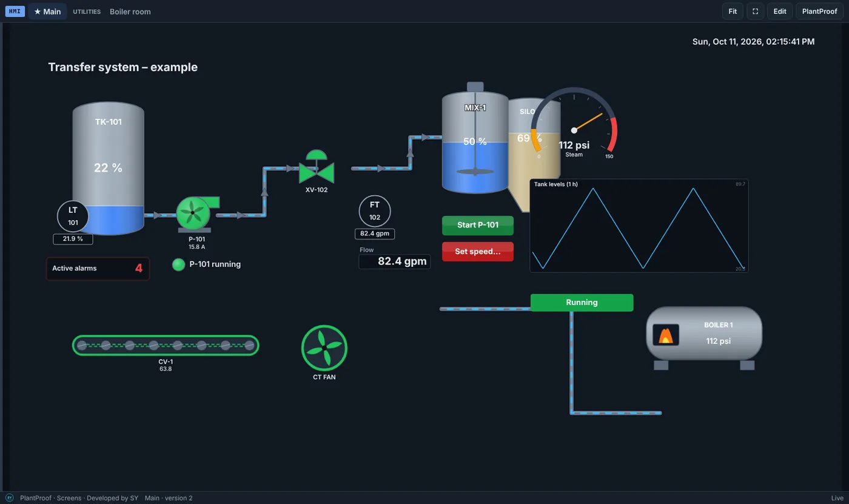Click the UTILITIES group label
849x504 pixels.
pos(87,12)
